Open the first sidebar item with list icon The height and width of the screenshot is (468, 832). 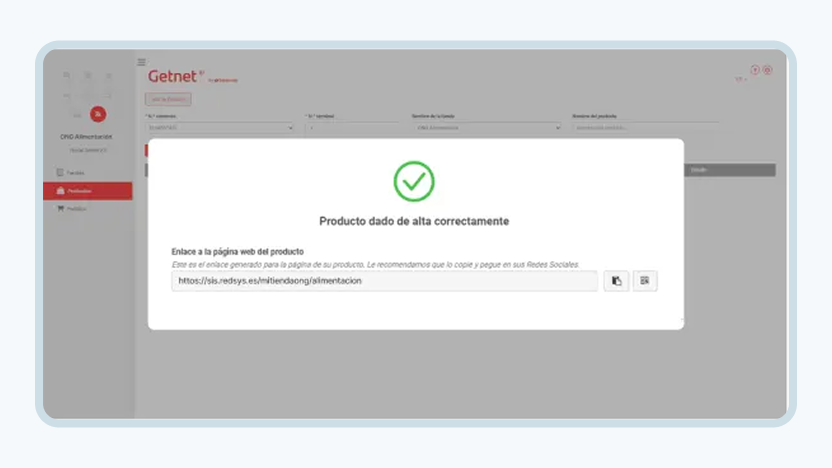(71, 172)
